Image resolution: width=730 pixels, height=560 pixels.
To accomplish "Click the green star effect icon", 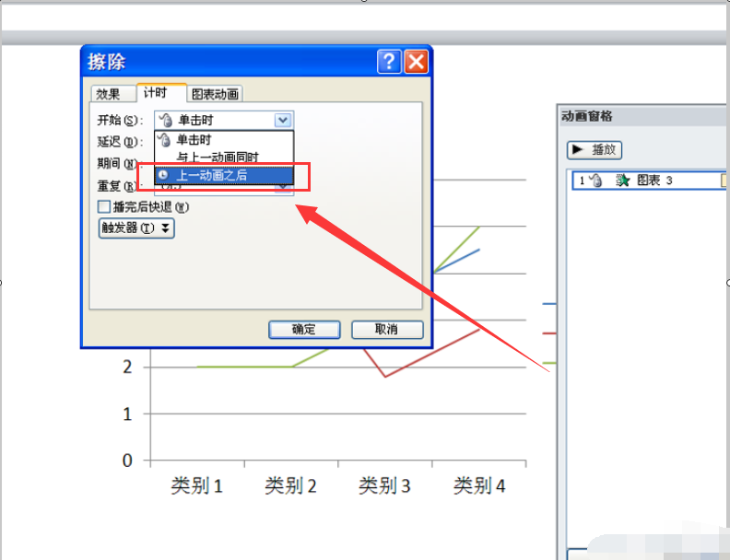I will [x=622, y=181].
